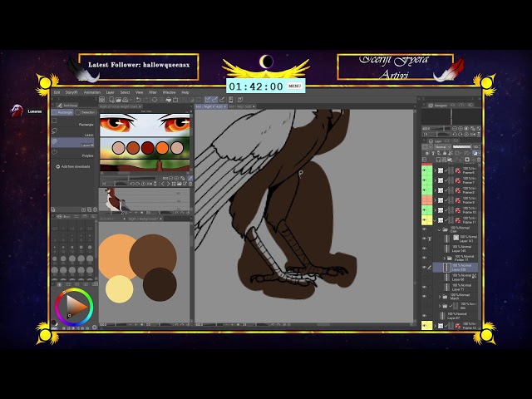The height and width of the screenshot is (399, 532).
Task: Select the Lasso fill sub tool
Action: (x=72, y=143)
